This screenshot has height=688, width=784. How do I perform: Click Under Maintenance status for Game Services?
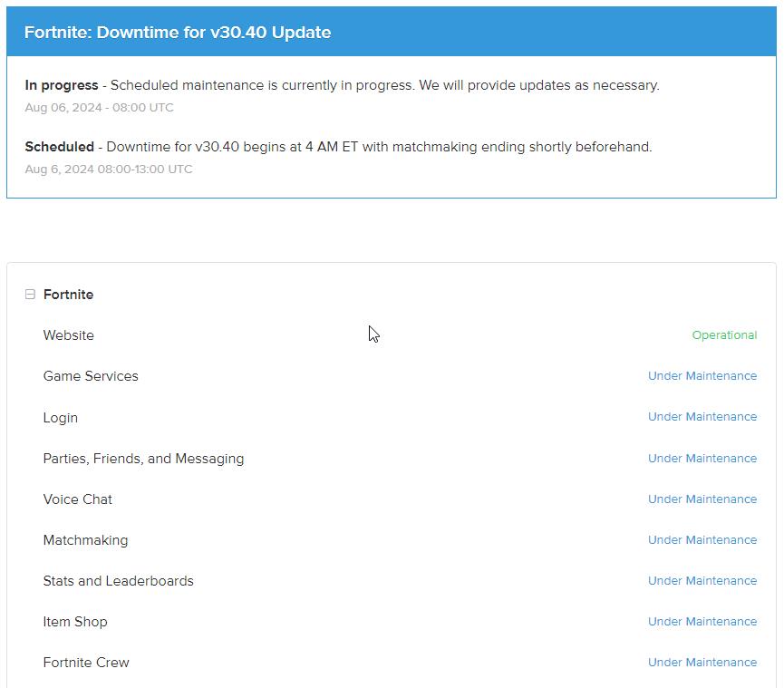click(702, 376)
